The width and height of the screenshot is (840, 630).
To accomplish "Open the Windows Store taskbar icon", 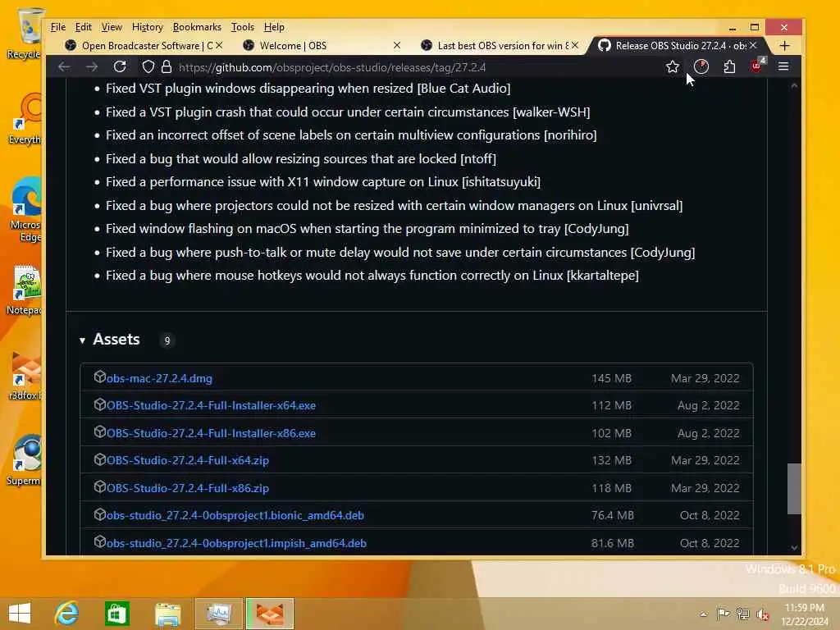I will (116, 613).
